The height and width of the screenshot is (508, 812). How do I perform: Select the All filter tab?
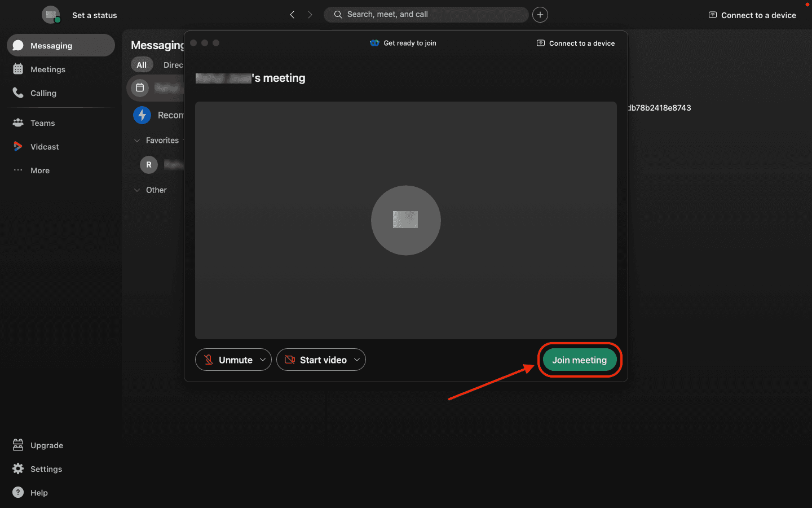coord(142,65)
